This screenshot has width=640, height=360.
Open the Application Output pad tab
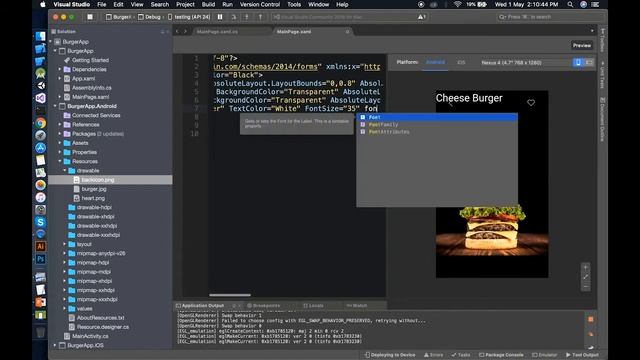(x=203, y=306)
